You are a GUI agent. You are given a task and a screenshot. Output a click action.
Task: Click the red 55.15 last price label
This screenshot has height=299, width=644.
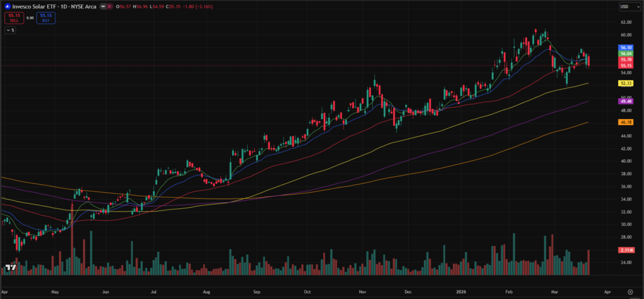pyautogui.click(x=625, y=65)
